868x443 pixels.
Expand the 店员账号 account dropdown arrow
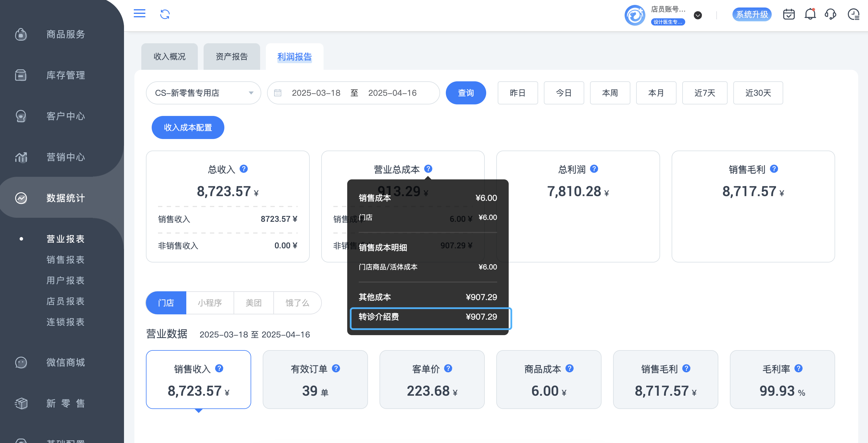(x=698, y=16)
